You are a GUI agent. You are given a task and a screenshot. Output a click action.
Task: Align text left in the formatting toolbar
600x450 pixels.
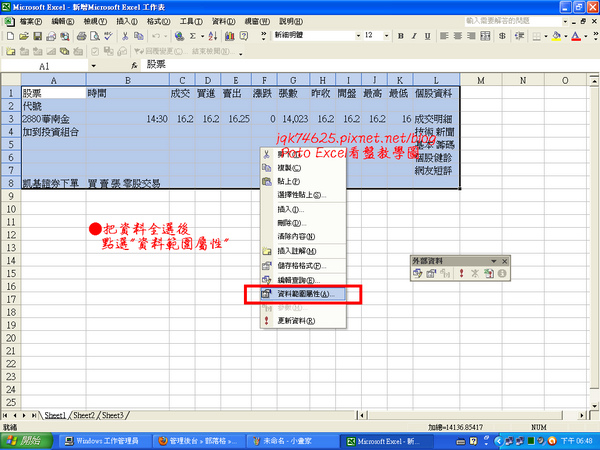tap(444, 36)
